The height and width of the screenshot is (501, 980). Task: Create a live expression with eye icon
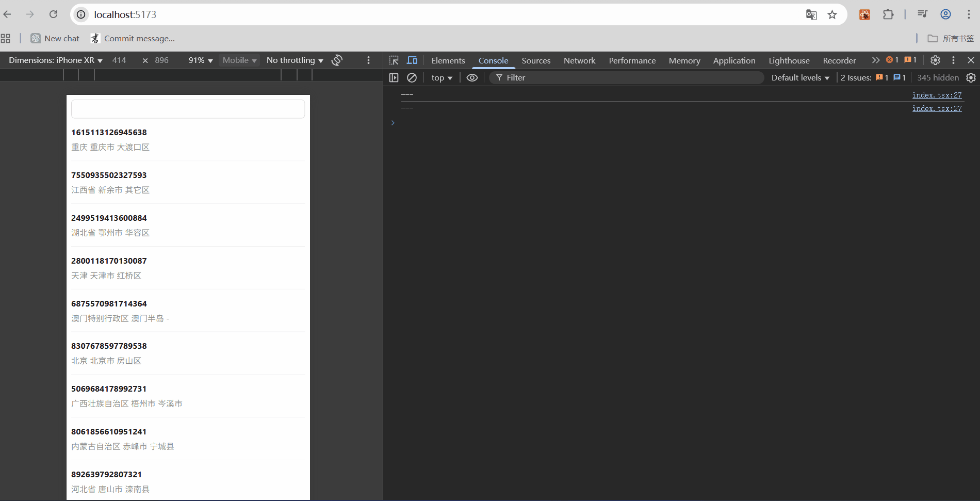(x=472, y=77)
